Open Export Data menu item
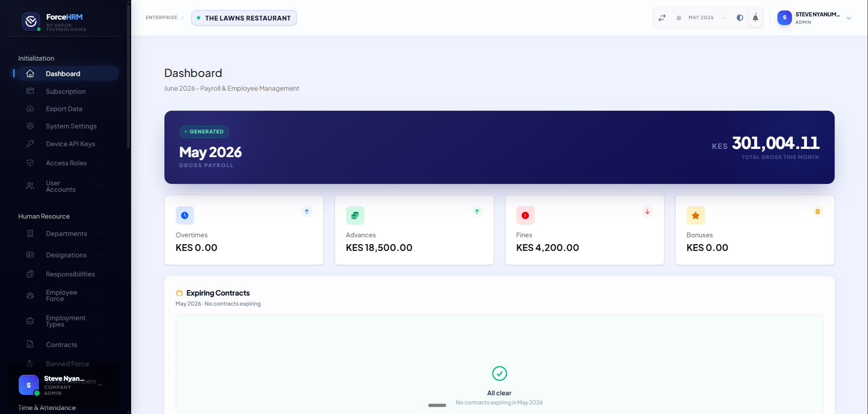 [x=68, y=108]
